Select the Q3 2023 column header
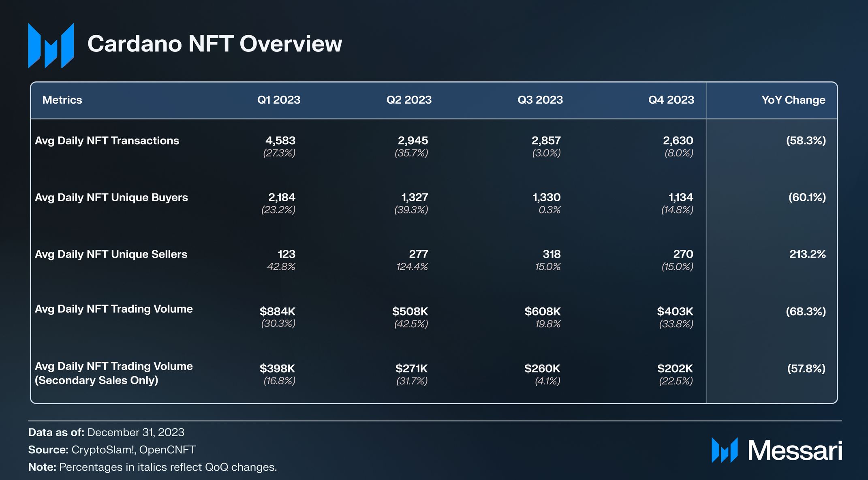The image size is (868, 480). pyautogui.click(x=540, y=100)
